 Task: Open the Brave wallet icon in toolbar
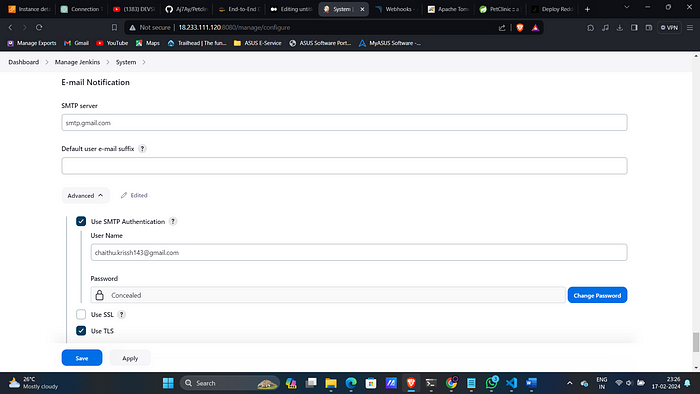(649, 28)
